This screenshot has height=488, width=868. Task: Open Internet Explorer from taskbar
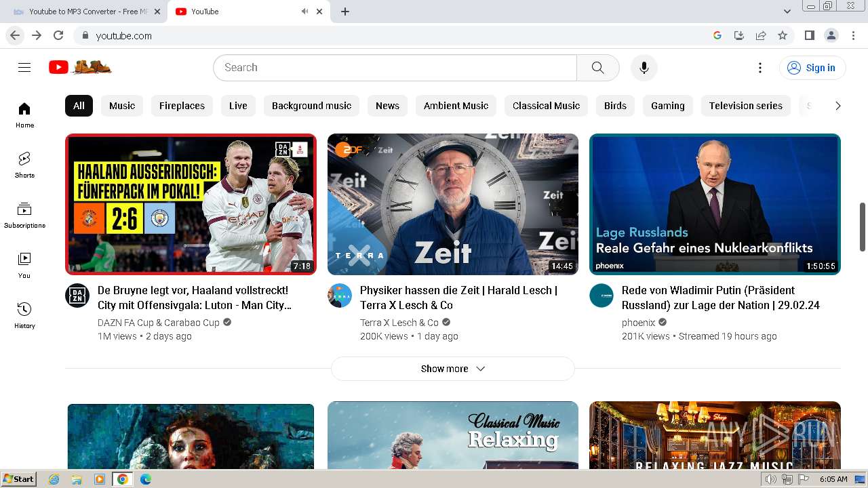coord(54,479)
